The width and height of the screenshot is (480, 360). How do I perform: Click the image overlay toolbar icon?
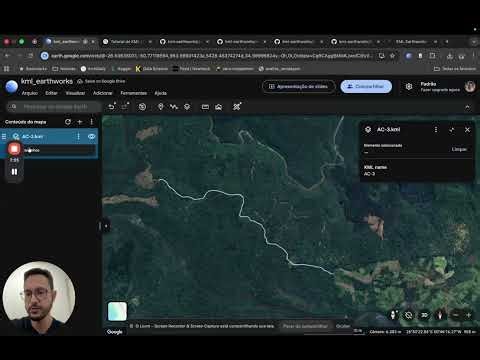click(219, 107)
